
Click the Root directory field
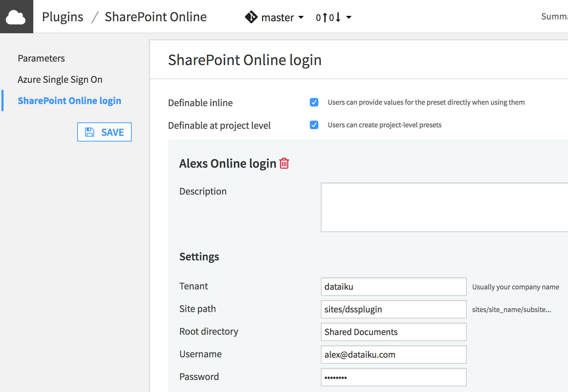[x=393, y=332]
